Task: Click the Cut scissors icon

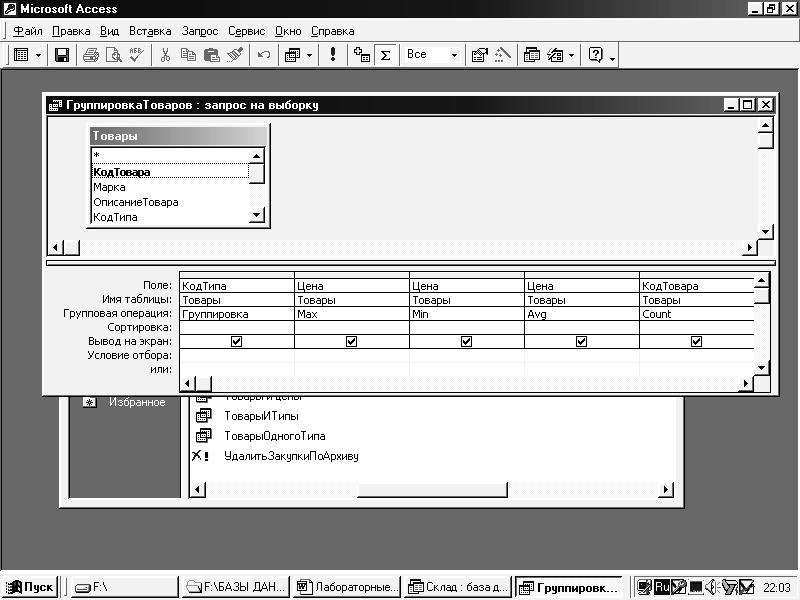Action: pyautogui.click(x=165, y=55)
